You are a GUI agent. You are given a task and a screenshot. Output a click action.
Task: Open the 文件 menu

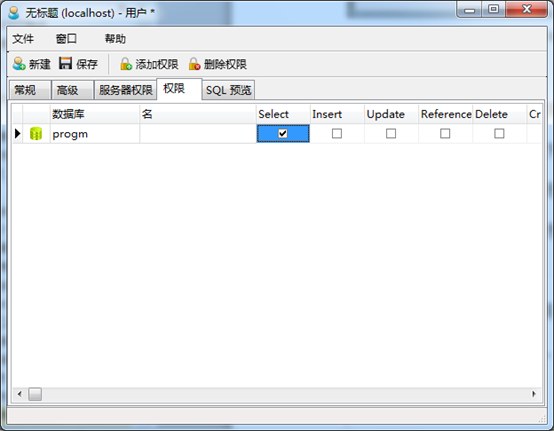[x=23, y=39]
